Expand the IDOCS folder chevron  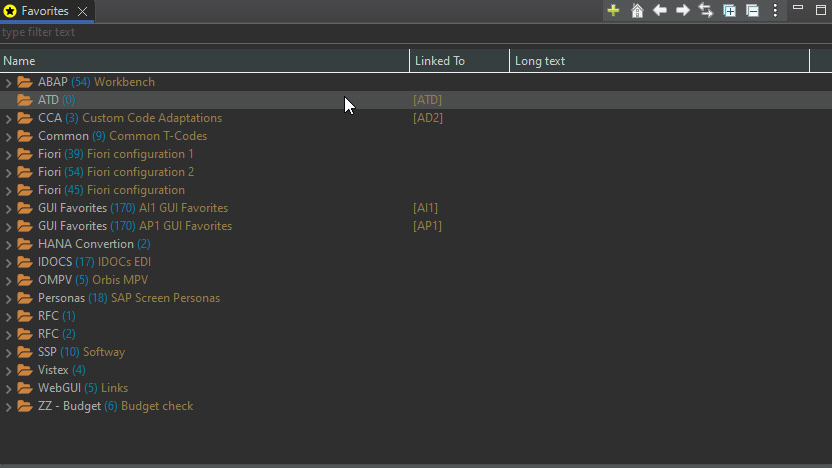[8, 263]
